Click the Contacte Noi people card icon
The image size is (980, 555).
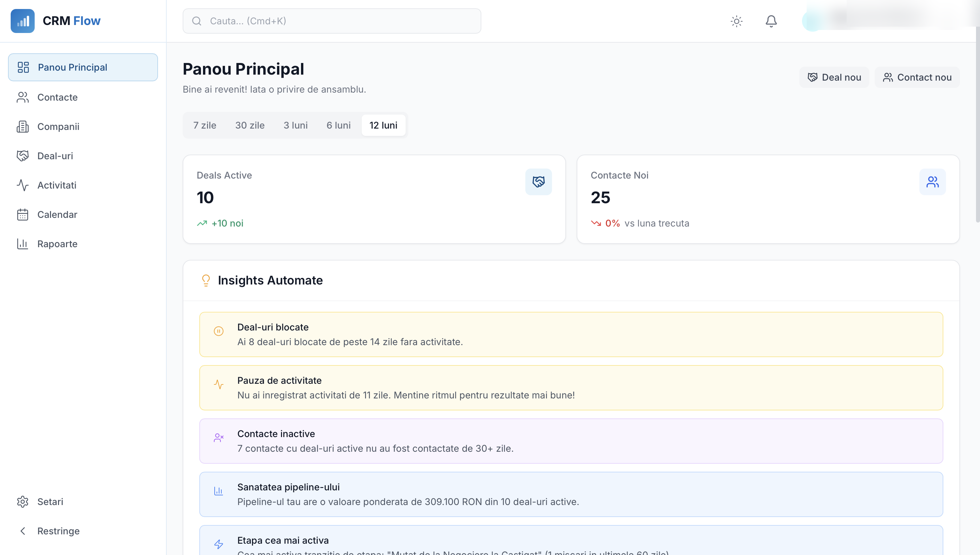click(932, 182)
